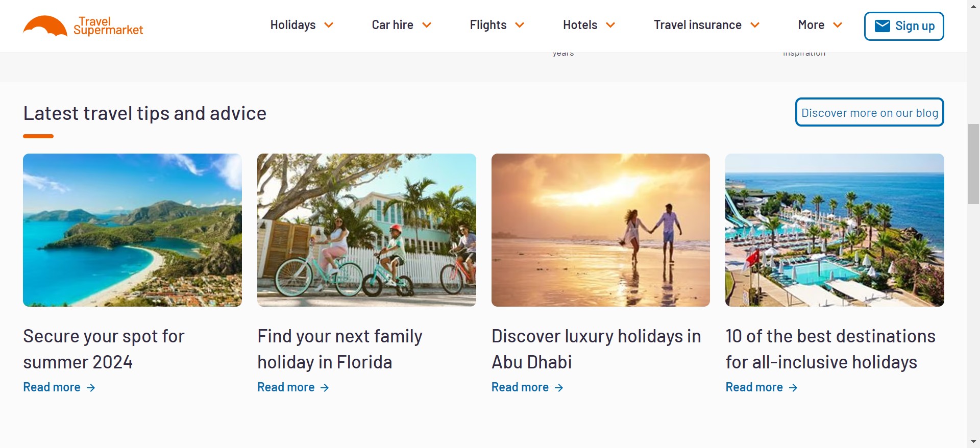
Task: Click the vertical scrollbar thumb
Action: (973, 163)
